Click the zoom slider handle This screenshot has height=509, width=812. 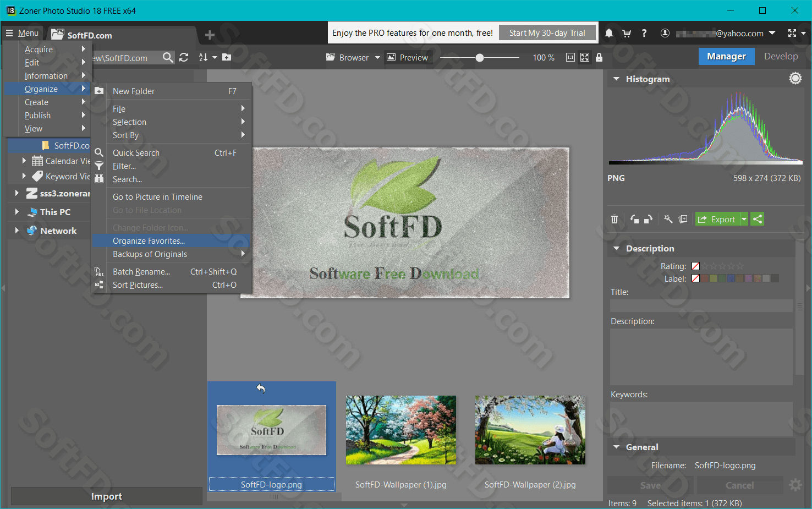click(480, 57)
